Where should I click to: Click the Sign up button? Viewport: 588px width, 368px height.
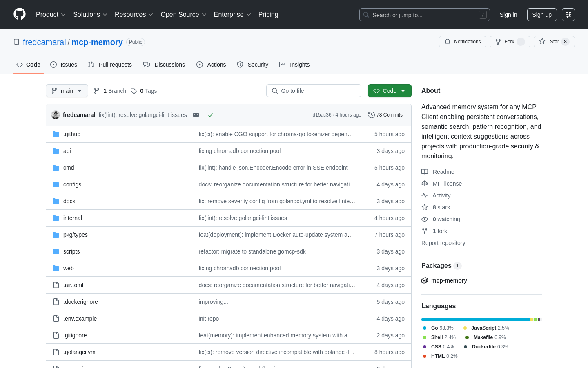[x=542, y=15]
